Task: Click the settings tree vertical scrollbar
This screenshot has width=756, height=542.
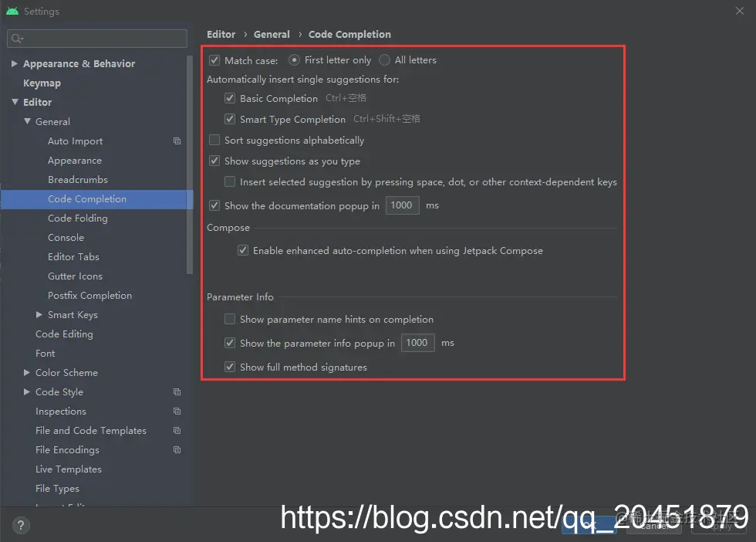Action: click(x=190, y=165)
